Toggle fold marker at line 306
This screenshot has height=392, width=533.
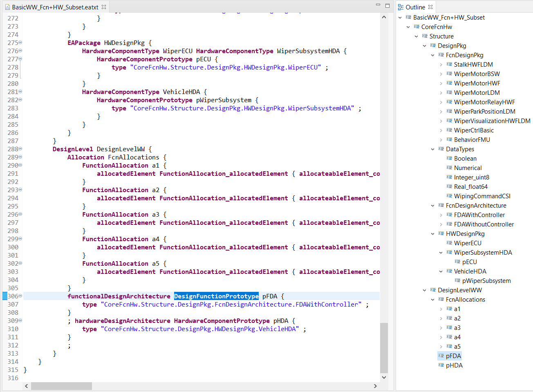pos(20,296)
